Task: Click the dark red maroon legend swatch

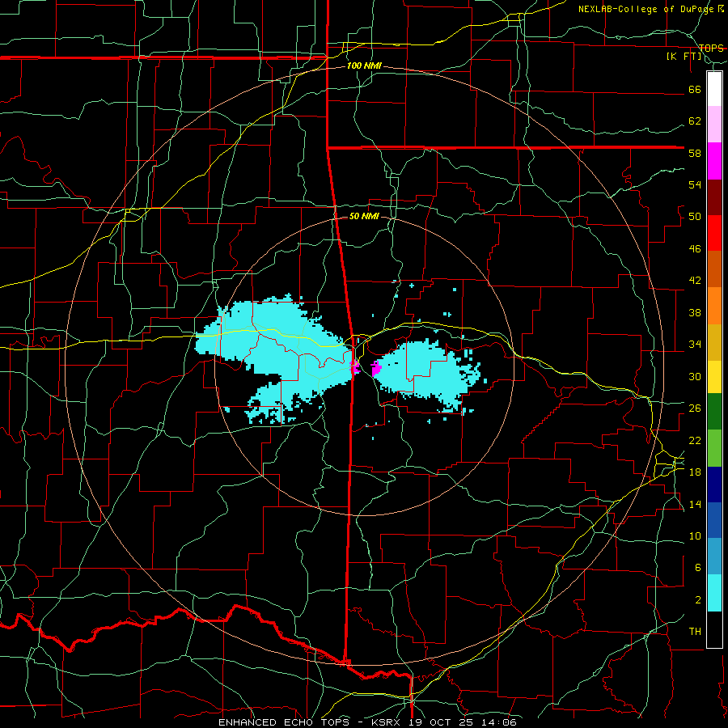Action: point(714,197)
